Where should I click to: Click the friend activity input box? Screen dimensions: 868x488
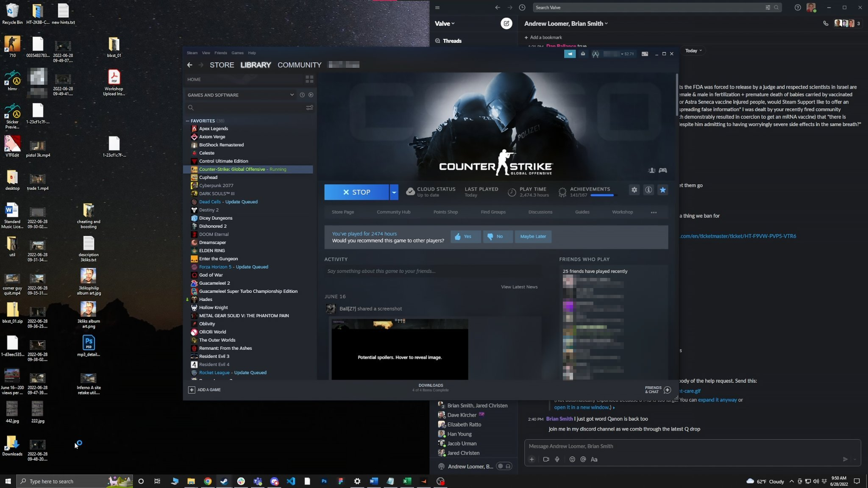click(433, 271)
